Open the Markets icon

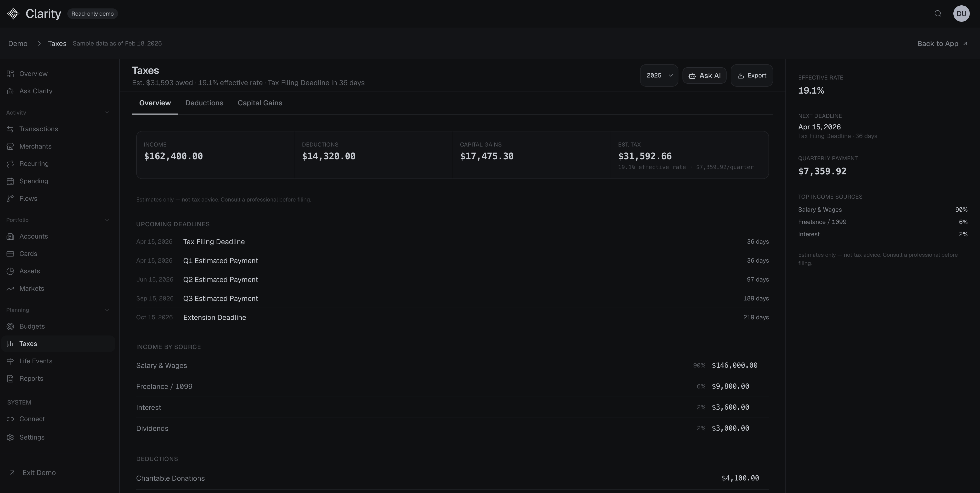11,288
